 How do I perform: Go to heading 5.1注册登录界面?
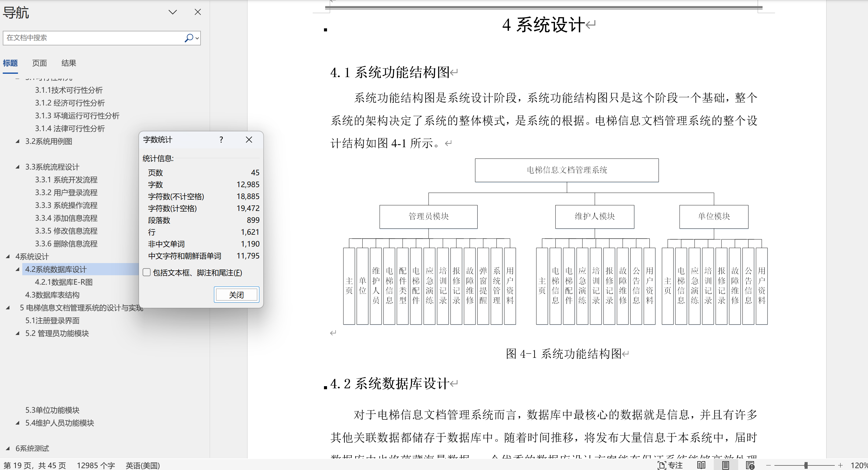52,320
